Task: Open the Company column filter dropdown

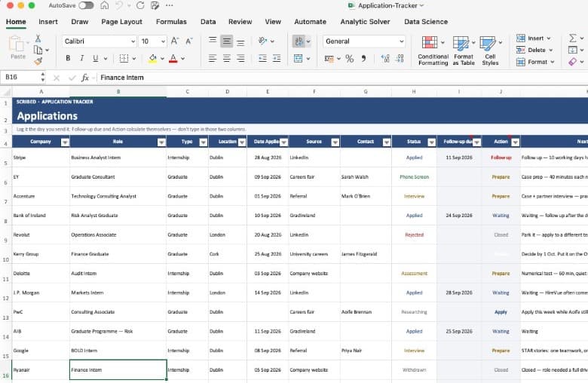Action: [x=66, y=142]
